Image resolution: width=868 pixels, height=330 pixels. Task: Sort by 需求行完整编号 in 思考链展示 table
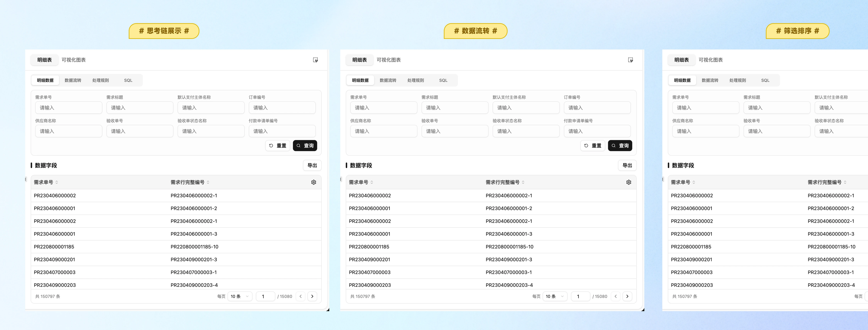[208, 182]
